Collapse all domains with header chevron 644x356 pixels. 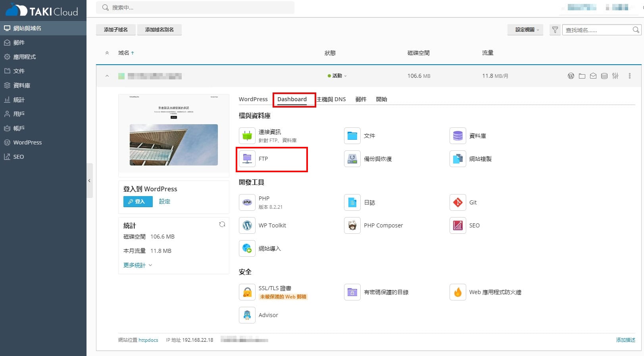click(x=107, y=53)
